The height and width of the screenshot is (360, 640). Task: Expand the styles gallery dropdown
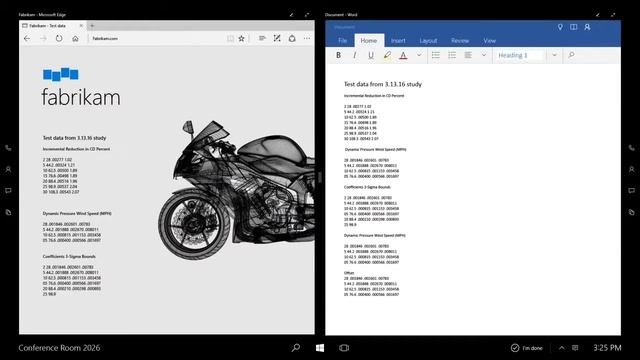click(x=554, y=55)
